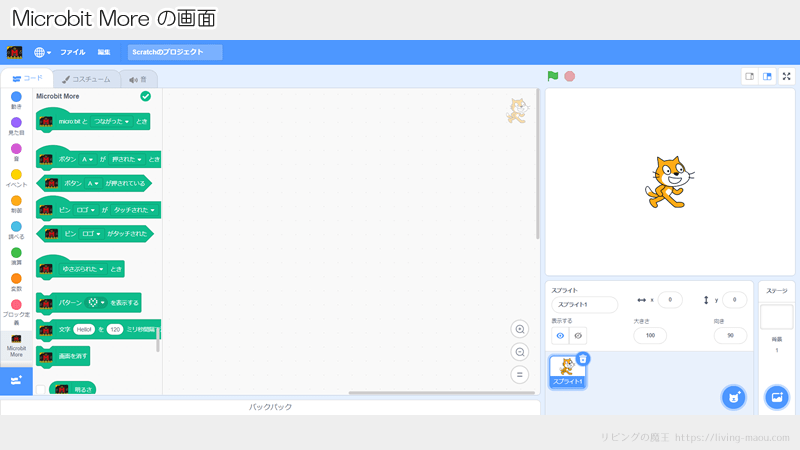Click the block palette vertical scrollbar
800x450 pixels.
point(158,340)
